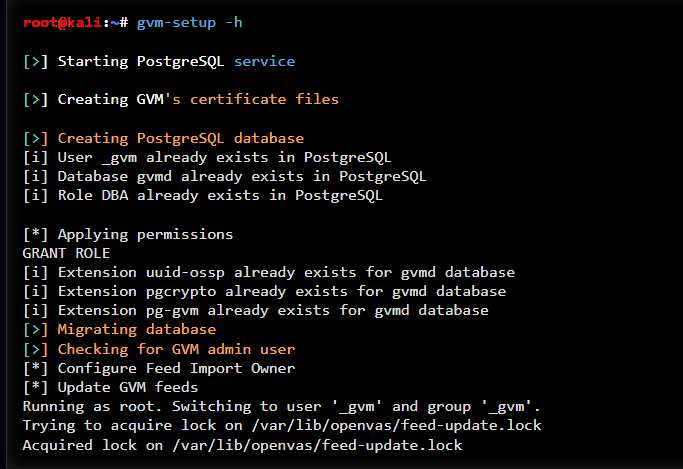Click the Checking for GVM admin user line
Viewport: 683px width, 469px height.
tap(158, 349)
